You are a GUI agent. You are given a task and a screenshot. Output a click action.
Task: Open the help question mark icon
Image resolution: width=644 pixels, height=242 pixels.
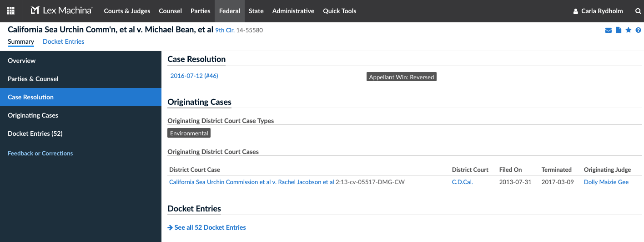tap(638, 31)
